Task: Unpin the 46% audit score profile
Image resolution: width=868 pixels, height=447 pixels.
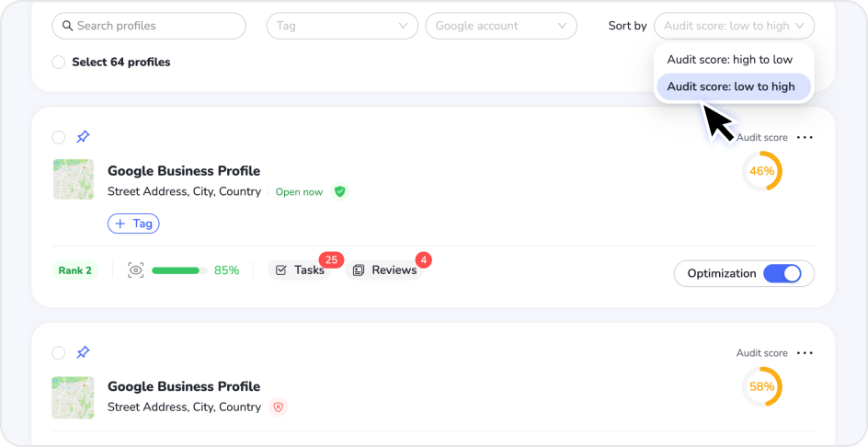Action: (83, 136)
